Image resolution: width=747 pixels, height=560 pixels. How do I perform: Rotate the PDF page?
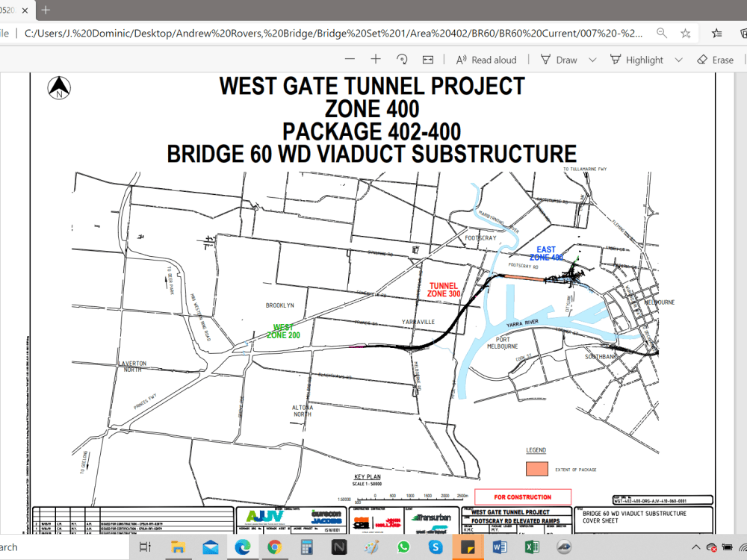(402, 60)
